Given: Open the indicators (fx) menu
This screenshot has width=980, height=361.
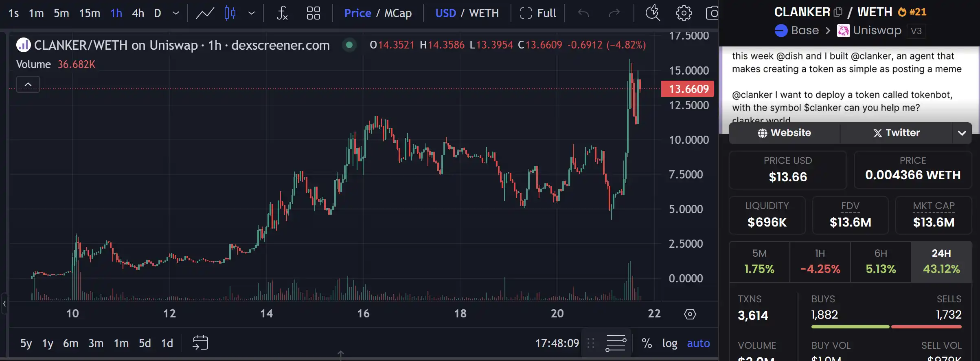Looking at the screenshot, I should (282, 13).
